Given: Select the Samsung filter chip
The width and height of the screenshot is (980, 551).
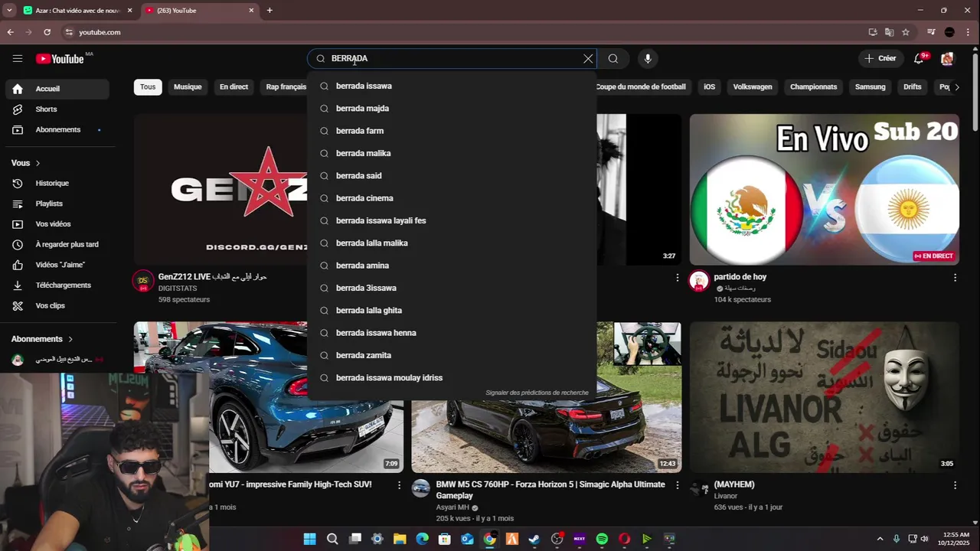Looking at the screenshot, I should point(870,87).
